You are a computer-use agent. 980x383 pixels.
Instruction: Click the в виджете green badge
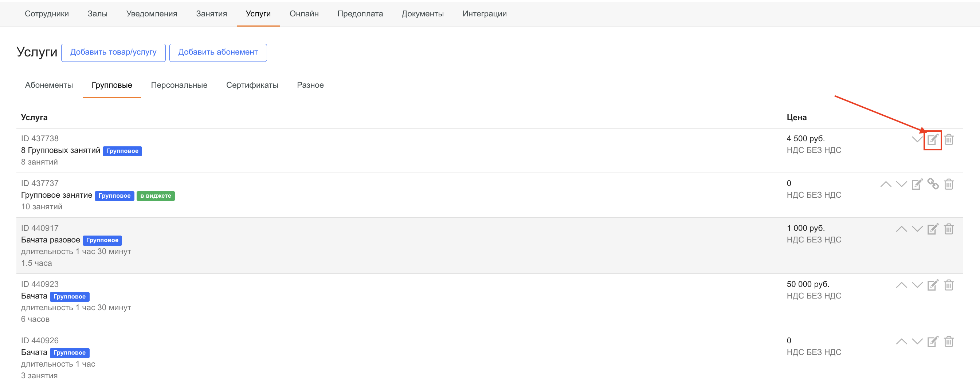point(156,196)
